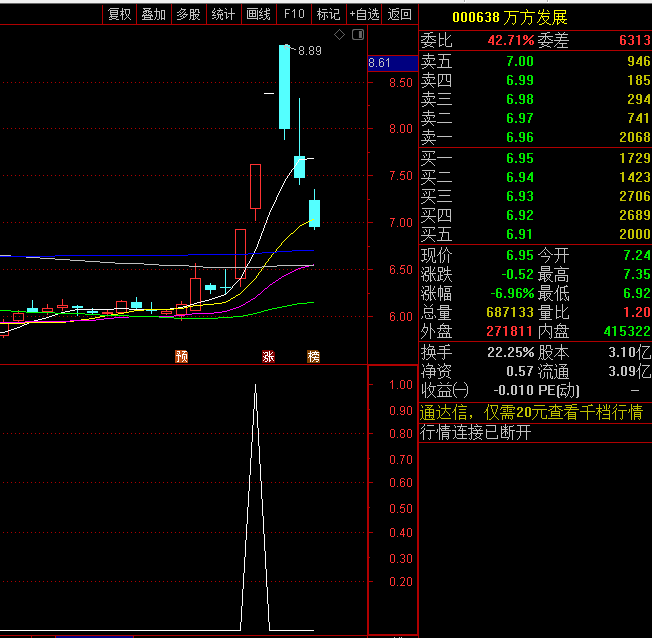Image resolution: width=652 pixels, height=638 pixels.
Task: Click the 现价 value 6.95
Action: [x=520, y=255]
